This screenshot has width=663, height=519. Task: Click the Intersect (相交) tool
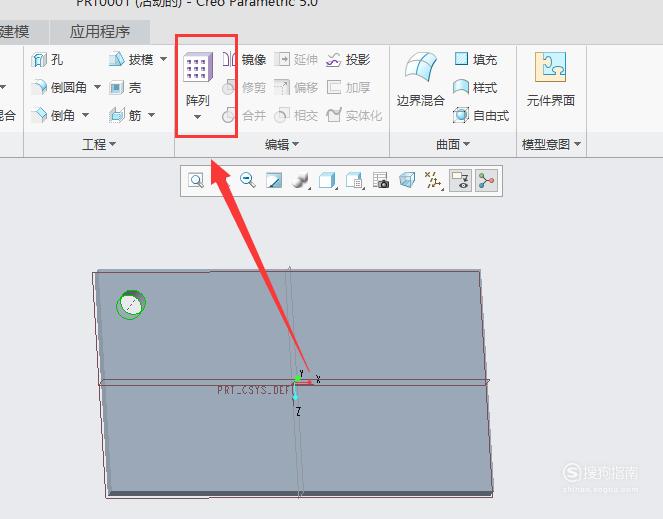coord(296,115)
